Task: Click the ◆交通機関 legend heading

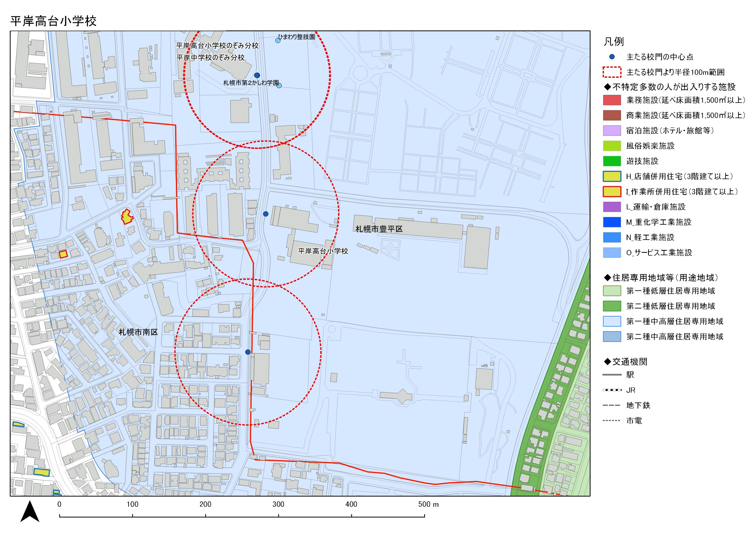Action: click(x=625, y=362)
